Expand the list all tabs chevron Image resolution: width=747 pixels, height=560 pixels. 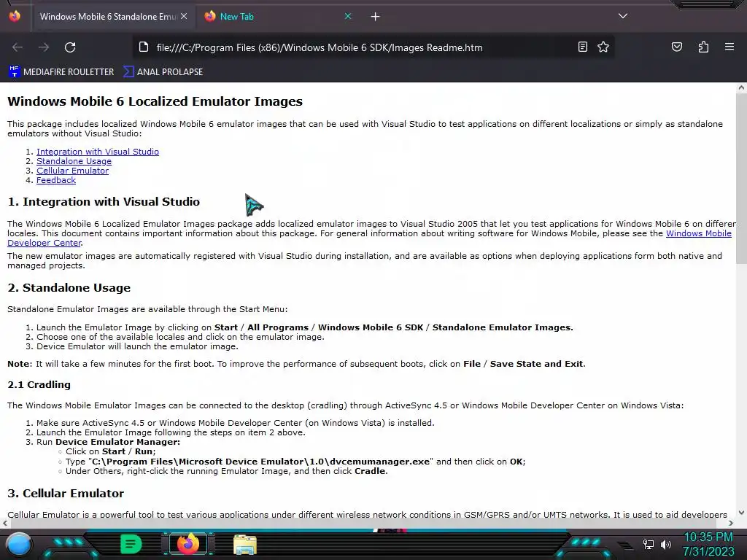tap(622, 16)
